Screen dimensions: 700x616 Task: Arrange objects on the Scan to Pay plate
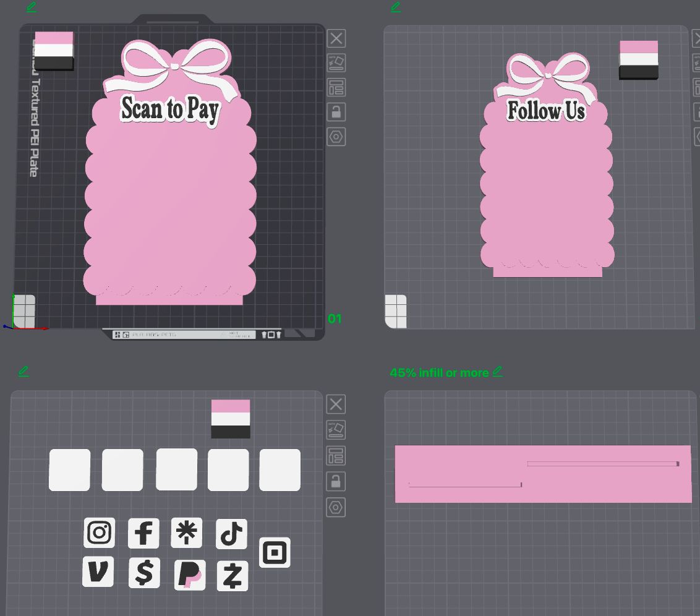click(x=336, y=87)
